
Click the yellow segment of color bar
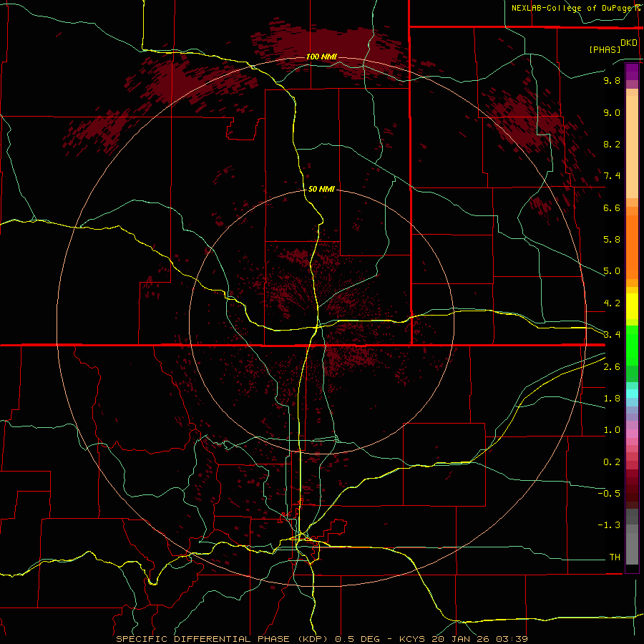pos(632,306)
